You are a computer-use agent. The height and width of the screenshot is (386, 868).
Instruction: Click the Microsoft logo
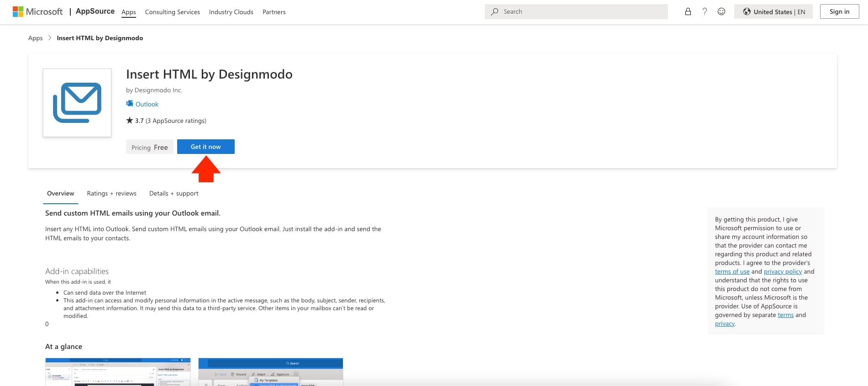pyautogui.click(x=37, y=11)
